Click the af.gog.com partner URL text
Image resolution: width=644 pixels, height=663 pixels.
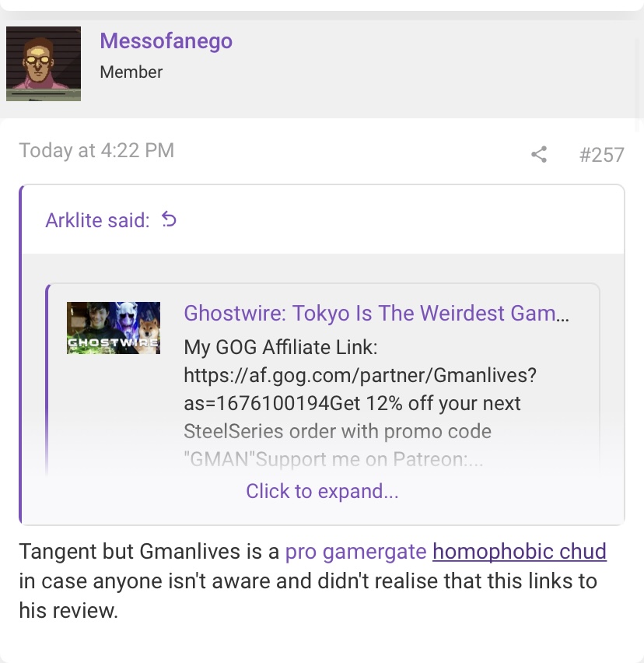(360, 375)
